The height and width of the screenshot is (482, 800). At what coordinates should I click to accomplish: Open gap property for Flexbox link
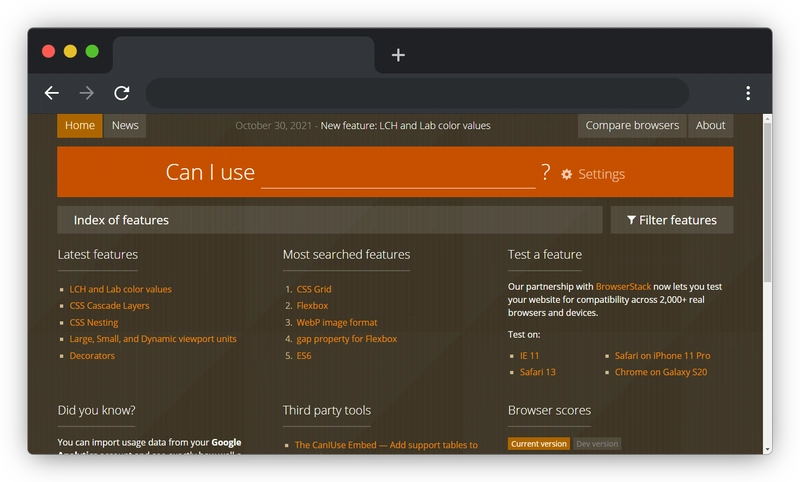(x=346, y=339)
